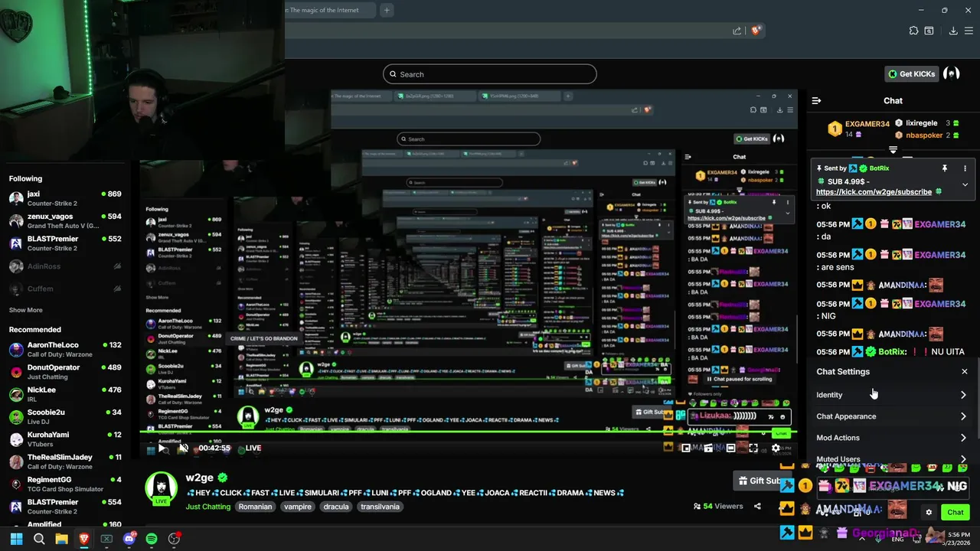Open Discord from the taskbar
Viewport: 980px width, 551px height.
pos(129,539)
